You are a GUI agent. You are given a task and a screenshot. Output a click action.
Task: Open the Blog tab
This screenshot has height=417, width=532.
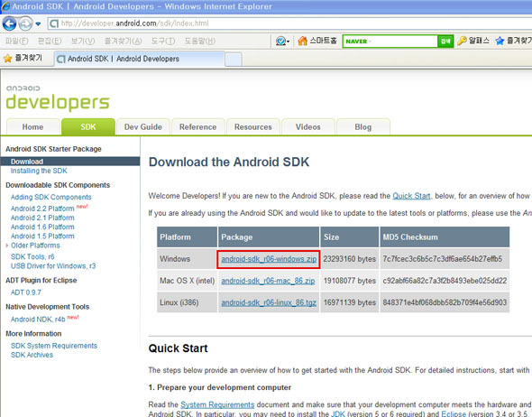[362, 127]
